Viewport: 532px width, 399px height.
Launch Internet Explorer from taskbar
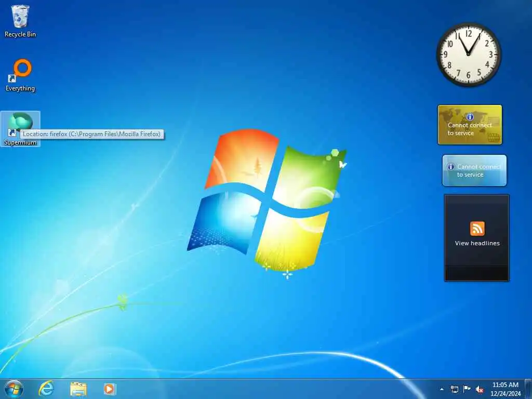point(46,389)
